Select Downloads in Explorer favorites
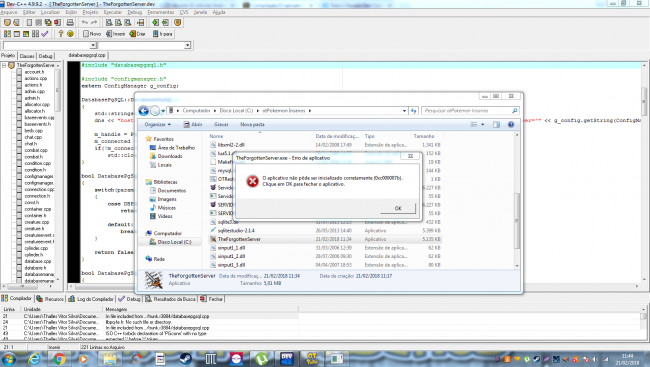Viewport: 650px width, 367px height. click(166, 156)
